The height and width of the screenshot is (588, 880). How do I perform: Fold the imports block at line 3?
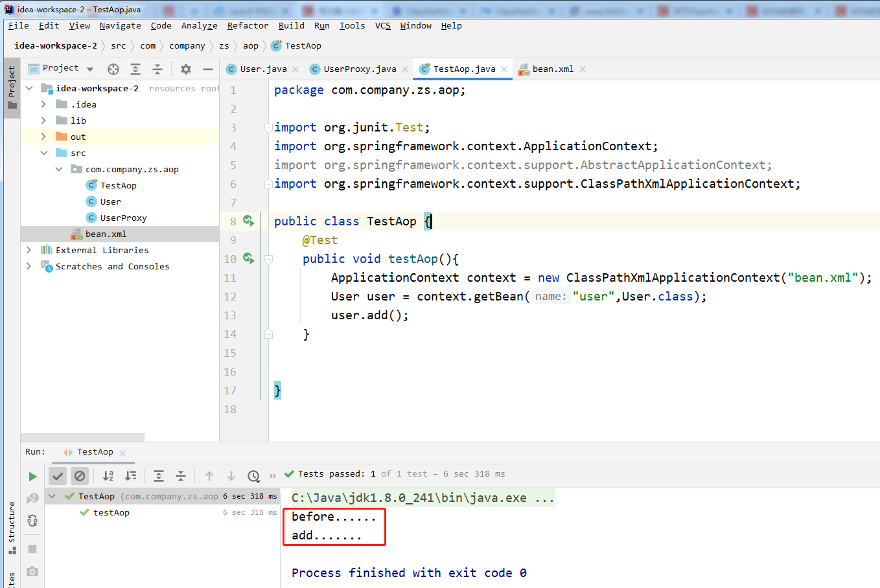point(268,128)
